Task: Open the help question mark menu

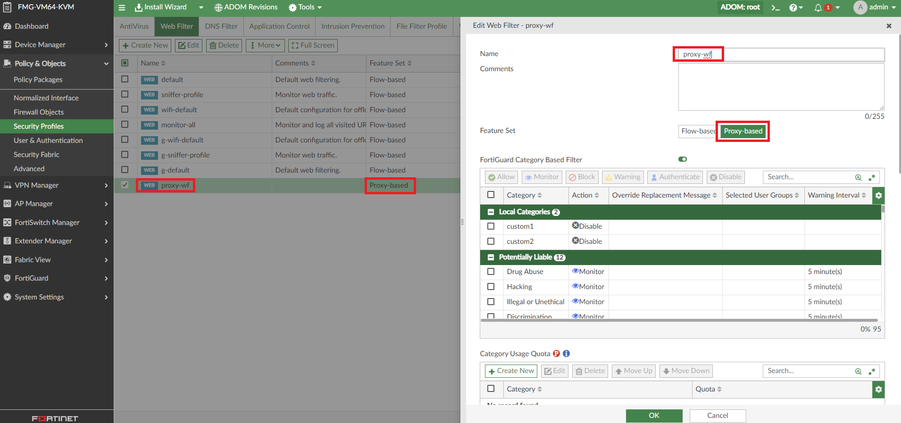Action: coord(795,7)
